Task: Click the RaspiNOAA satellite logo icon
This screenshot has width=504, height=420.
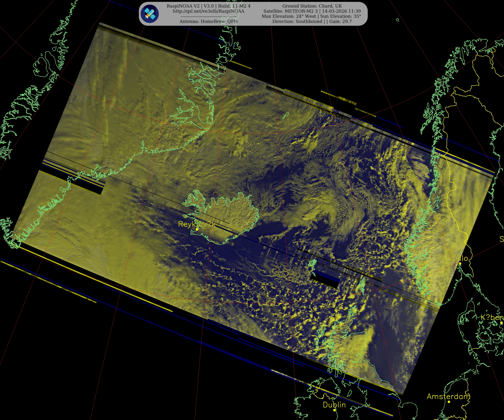Action: (x=150, y=14)
